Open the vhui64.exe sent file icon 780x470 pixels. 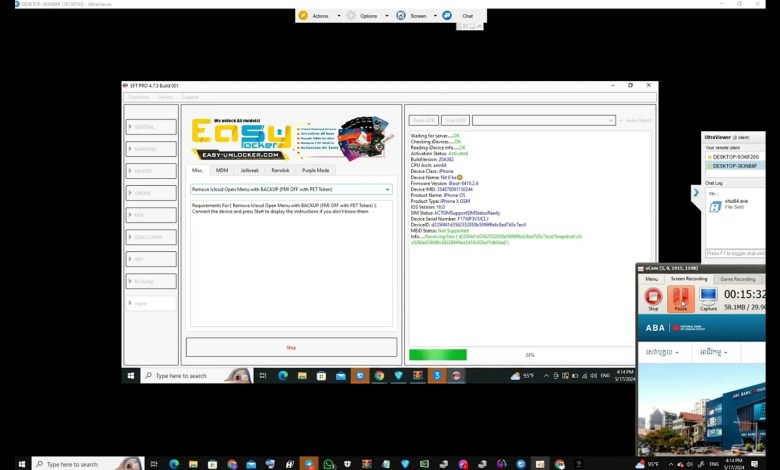click(716, 206)
